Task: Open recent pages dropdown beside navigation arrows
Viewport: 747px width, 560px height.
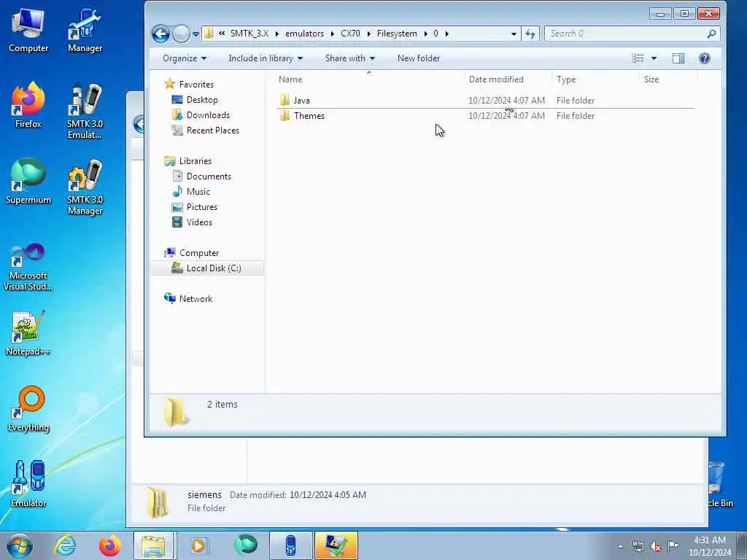Action: coord(196,34)
